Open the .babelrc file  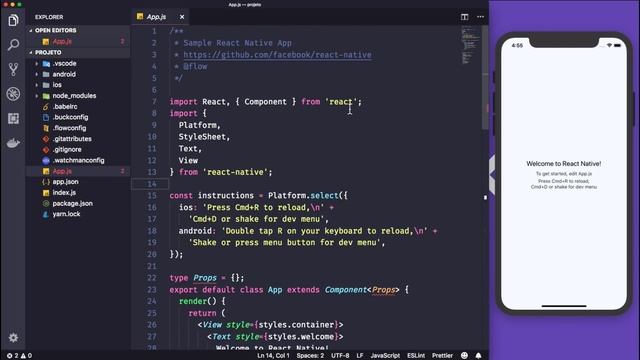point(64,107)
